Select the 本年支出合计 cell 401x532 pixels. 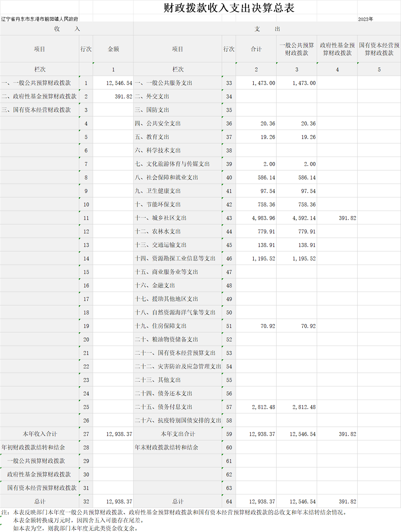tap(178, 434)
